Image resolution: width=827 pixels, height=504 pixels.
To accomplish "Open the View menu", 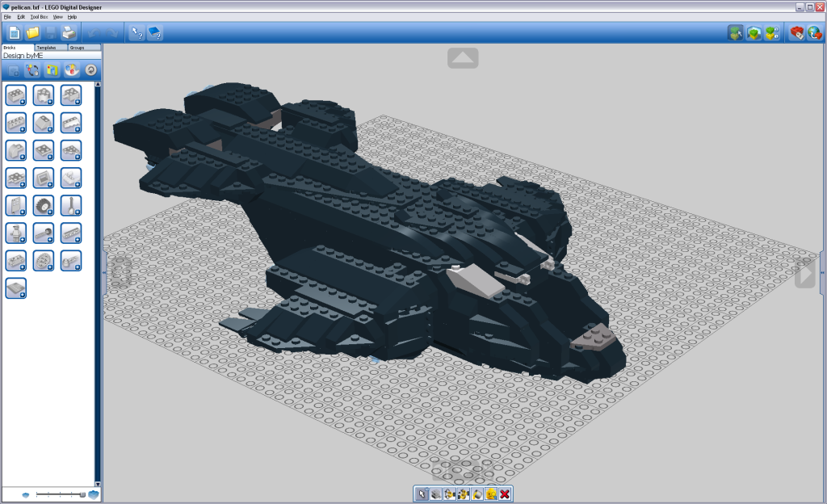I will click(x=57, y=17).
